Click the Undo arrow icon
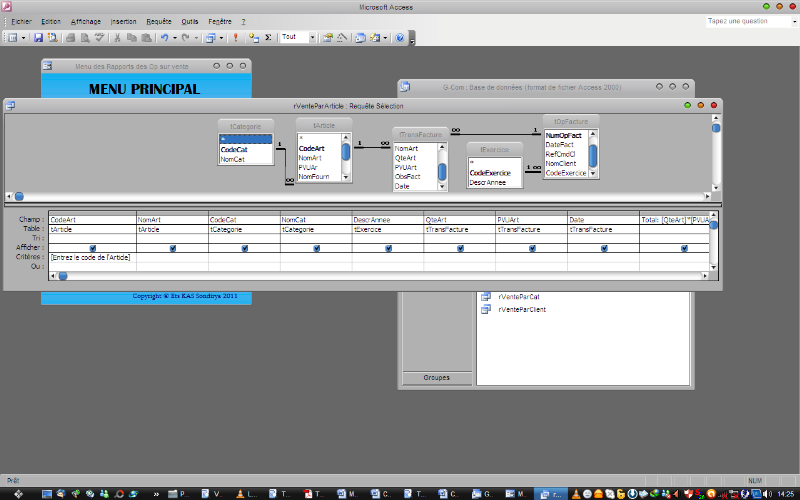 click(163, 38)
